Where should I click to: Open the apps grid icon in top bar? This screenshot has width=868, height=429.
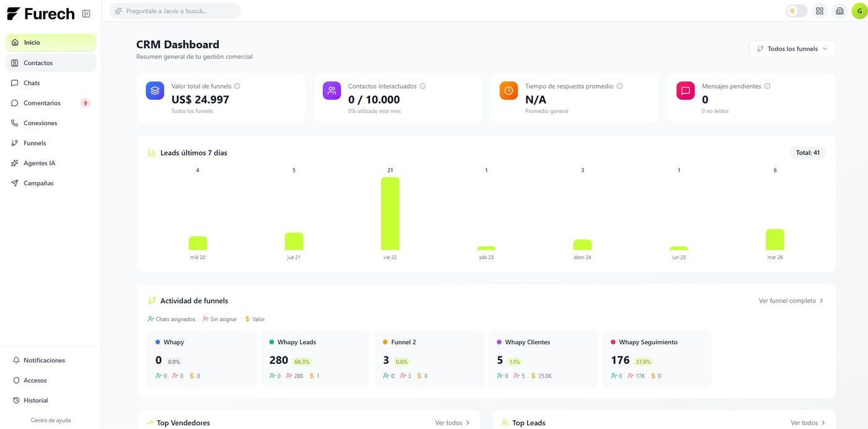click(x=820, y=11)
